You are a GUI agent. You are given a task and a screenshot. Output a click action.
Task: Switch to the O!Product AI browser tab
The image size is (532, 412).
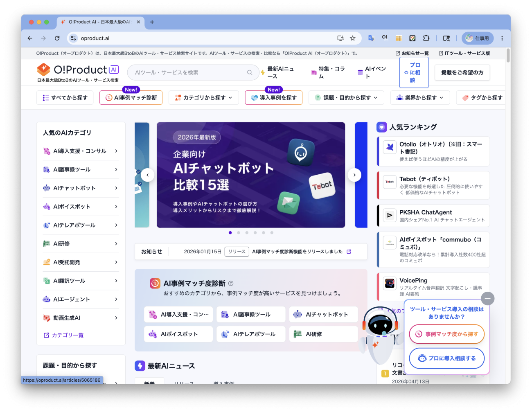tap(99, 22)
